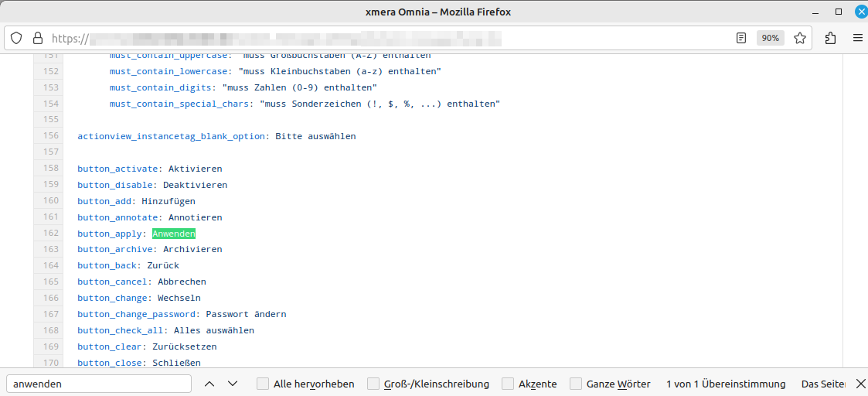Click the 'button_apply' key on line 162
The height and width of the screenshot is (396, 868).
[x=110, y=234]
